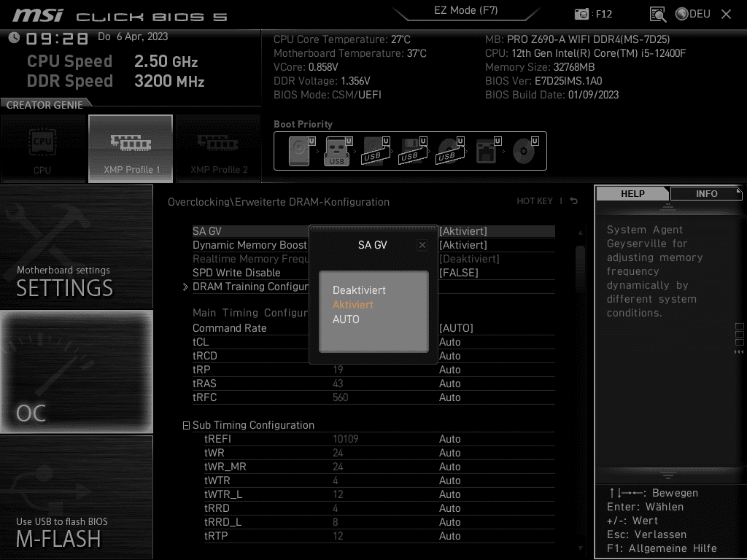Open the M-FLASH BIOS flashing section
This screenshot has height=560, width=747.
click(x=76, y=497)
